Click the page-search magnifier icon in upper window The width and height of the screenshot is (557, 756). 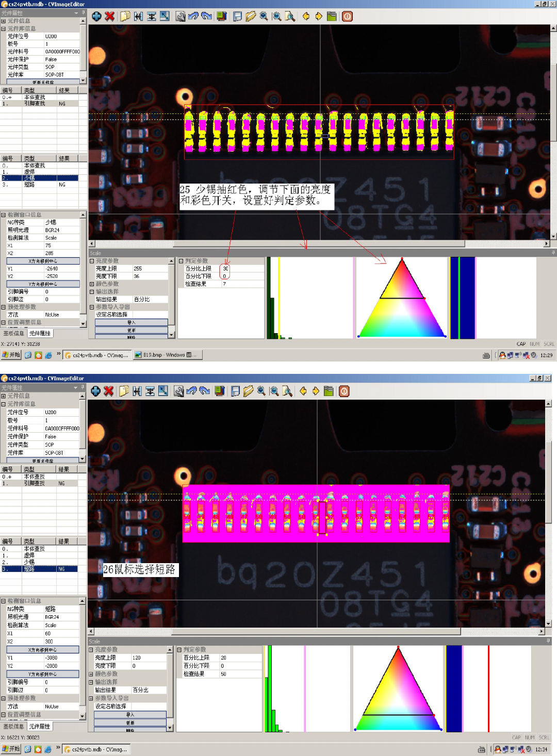[290, 17]
